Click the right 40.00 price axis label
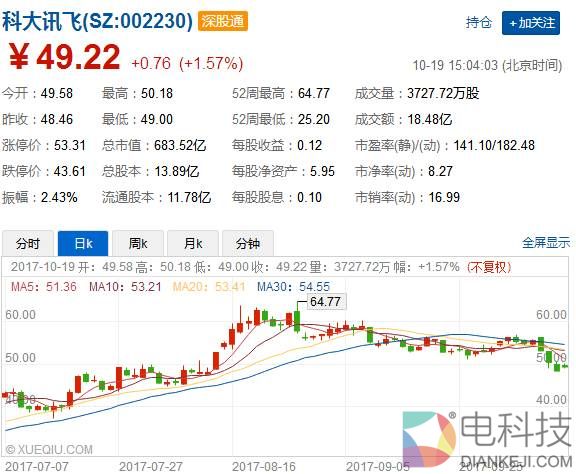The image size is (576, 474). tap(551, 400)
